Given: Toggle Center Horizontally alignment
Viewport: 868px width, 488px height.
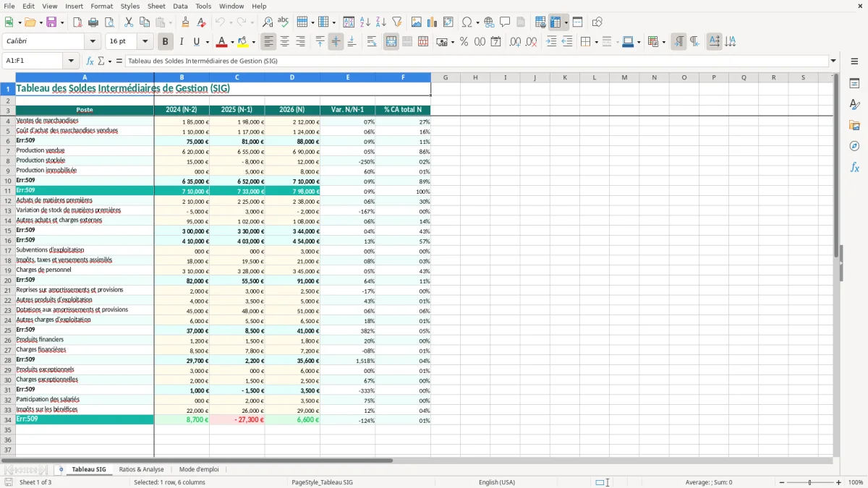Looking at the screenshot, I should pos(284,42).
